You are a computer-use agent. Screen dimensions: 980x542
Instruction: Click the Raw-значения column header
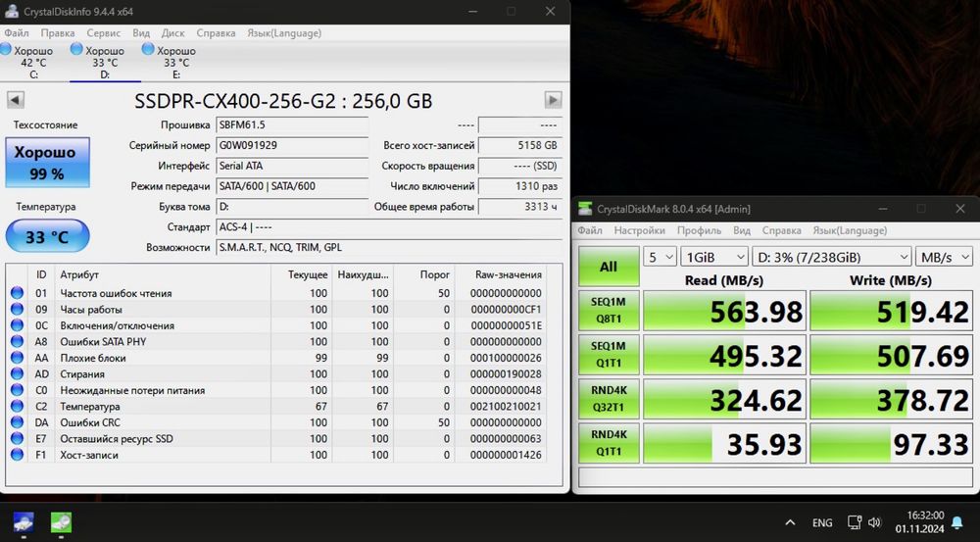pyautogui.click(x=508, y=274)
